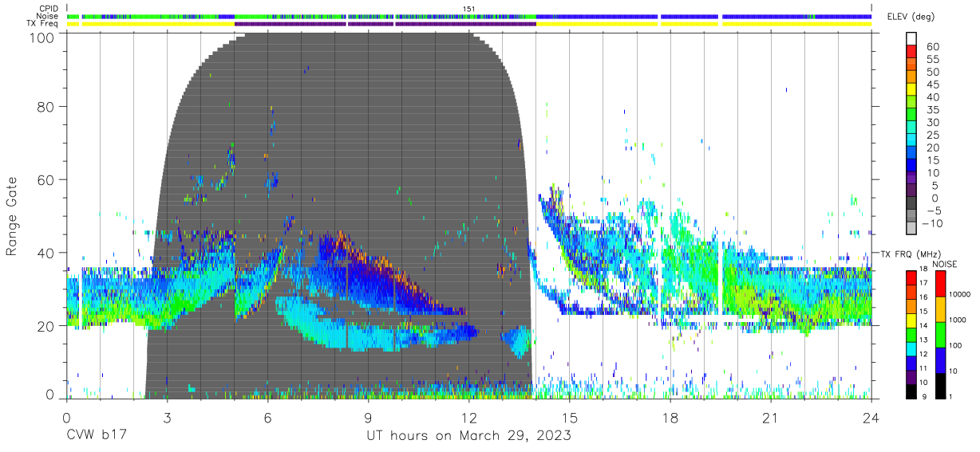This screenshot has height=452, width=980.
Task: Click the x-axis tick label 3
Action: (167, 418)
